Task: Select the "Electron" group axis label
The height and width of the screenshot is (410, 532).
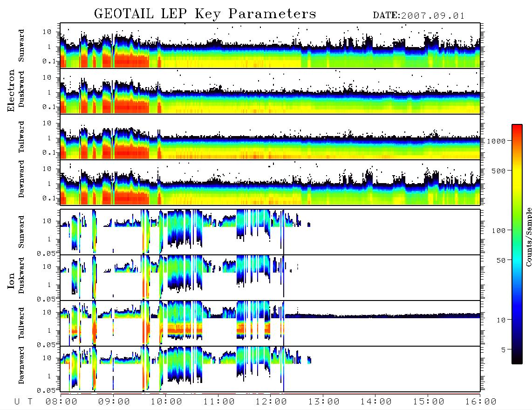Action: pyautogui.click(x=11, y=90)
